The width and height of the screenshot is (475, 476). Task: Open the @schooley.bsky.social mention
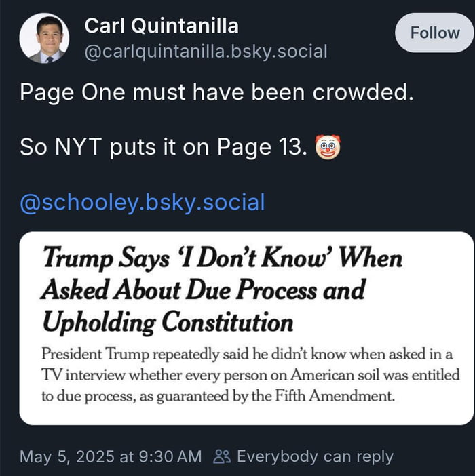(x=142, y=203)
